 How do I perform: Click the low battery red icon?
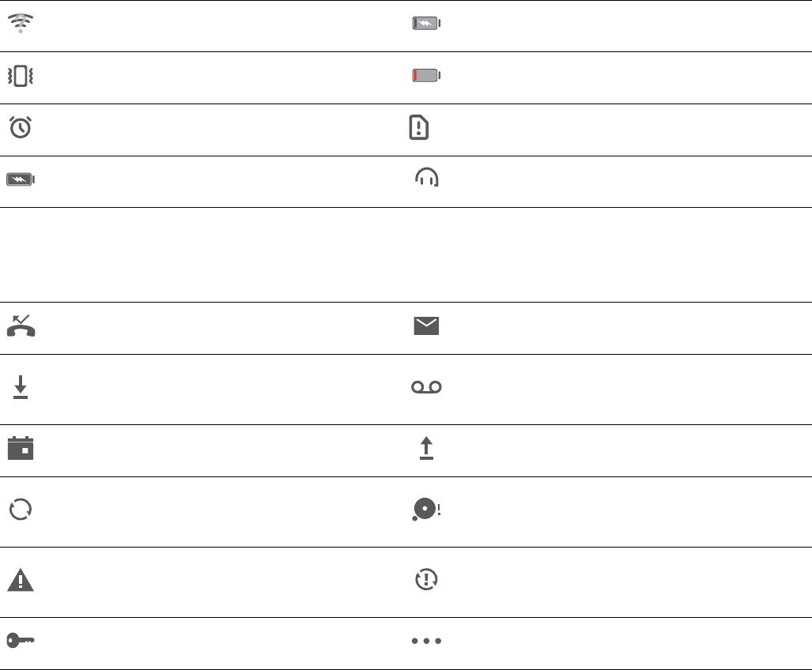click(426, 77)
